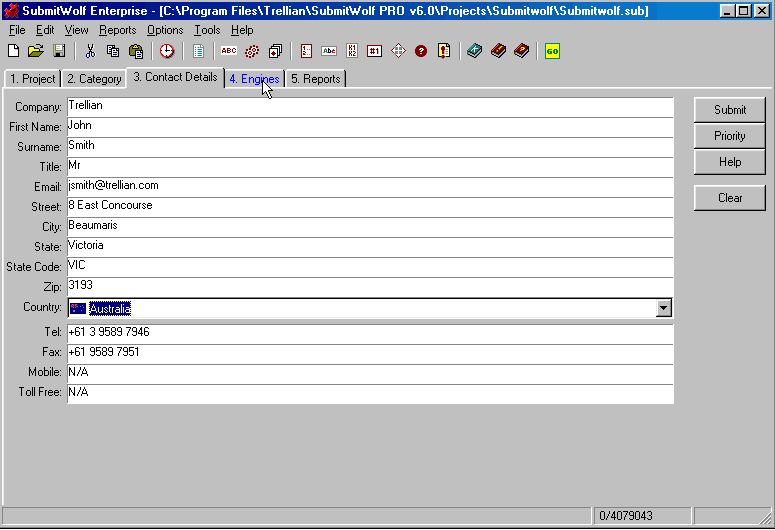The width and height of the screenshot is (775, 530).
Task: Click the K1 K2 keyword icon
Action: coord(352,51)
